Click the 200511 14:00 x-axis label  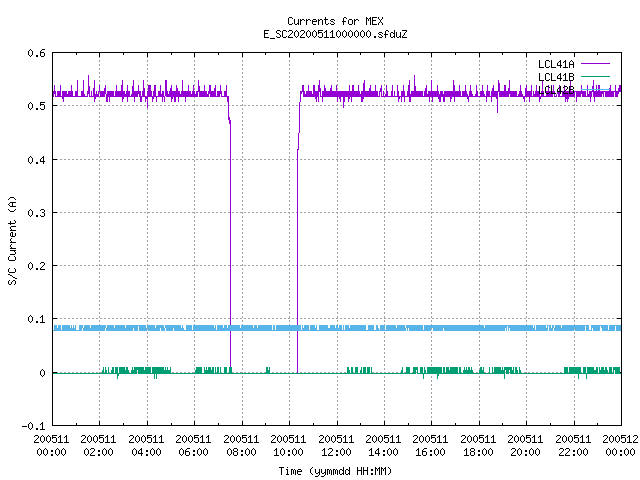(x=383, y=445)
